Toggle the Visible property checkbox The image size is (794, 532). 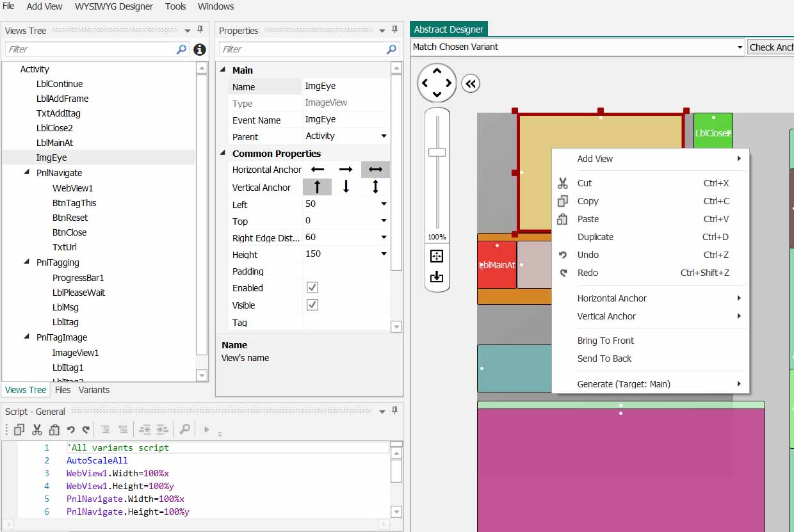312,305
